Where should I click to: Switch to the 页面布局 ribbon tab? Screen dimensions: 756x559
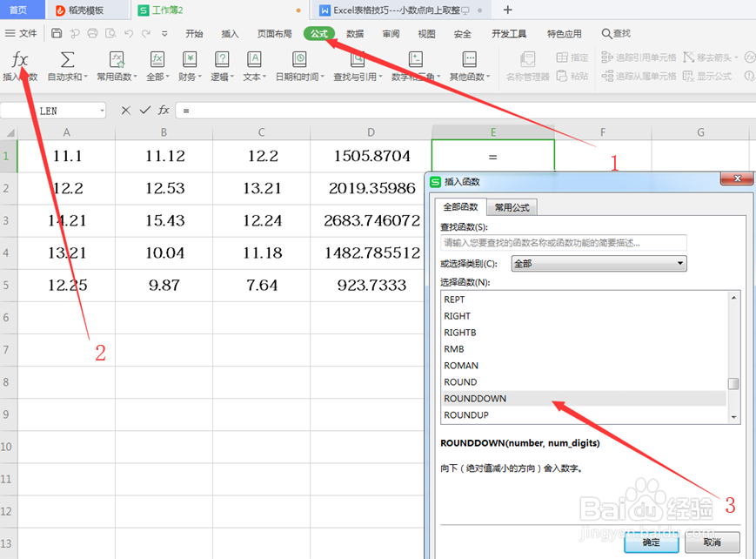coord(274,33)
